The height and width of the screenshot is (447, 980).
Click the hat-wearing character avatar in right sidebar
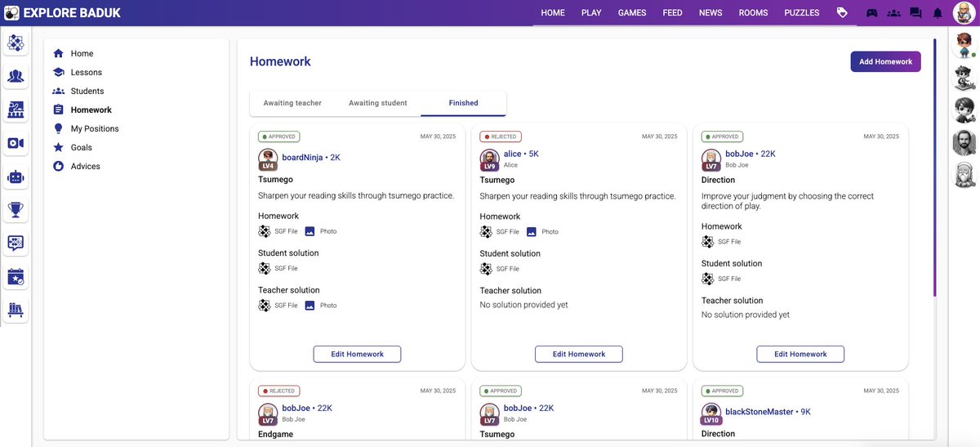(964, 78)
